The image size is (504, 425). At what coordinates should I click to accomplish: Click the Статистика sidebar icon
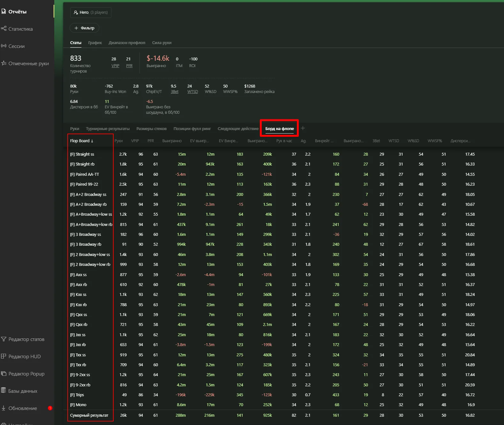4,29
